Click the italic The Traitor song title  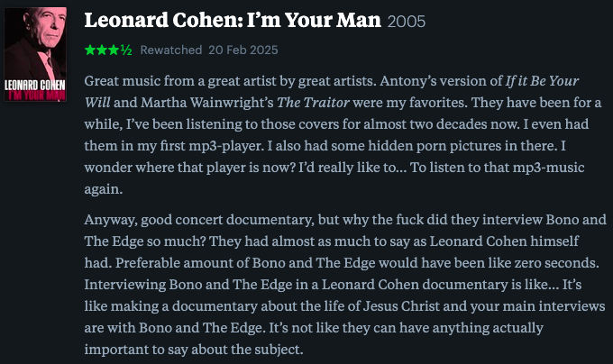coord(313,103)
